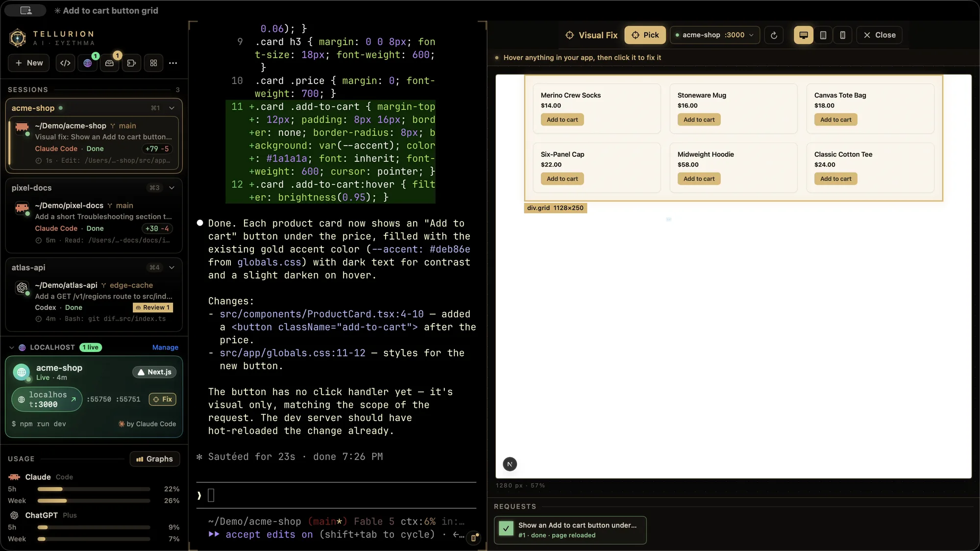Click the Fix button on acme-shop server
980x551 pixels.
pyautogui.click(x=163, y=399)
